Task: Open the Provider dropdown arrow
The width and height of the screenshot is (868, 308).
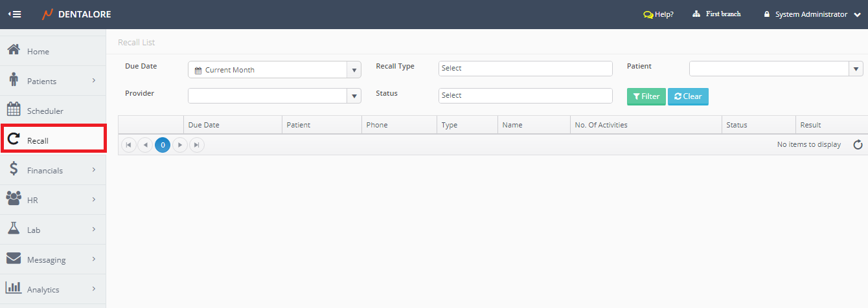Action: pos(354,96)
